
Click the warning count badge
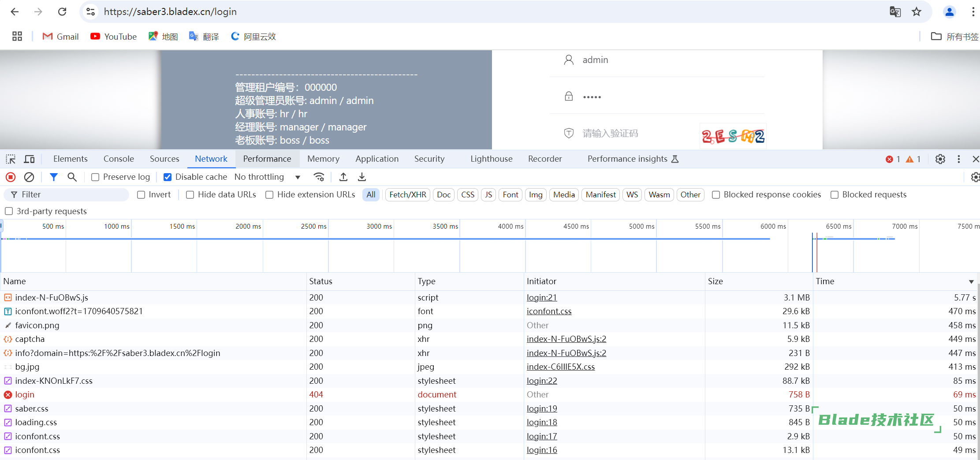tap(913, 160)
